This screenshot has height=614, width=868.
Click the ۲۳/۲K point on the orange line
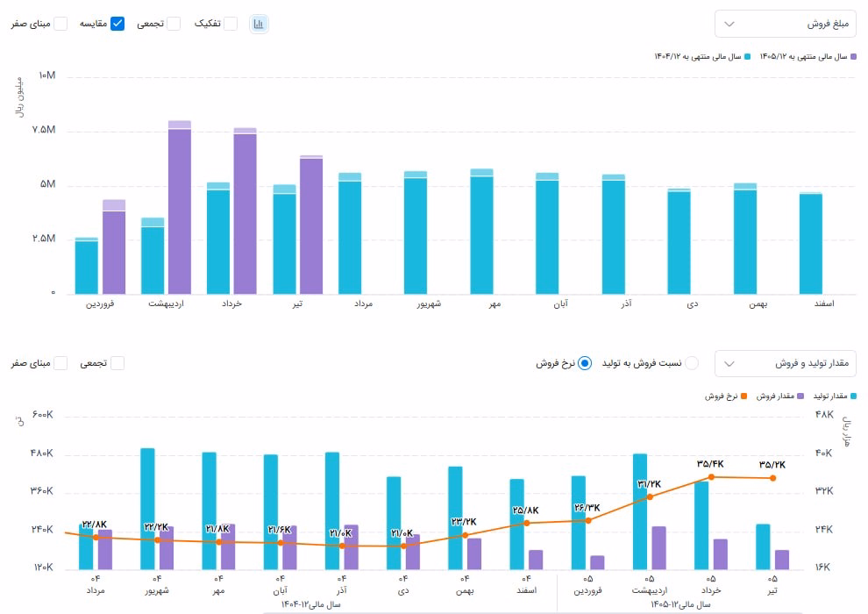point(465,535)
